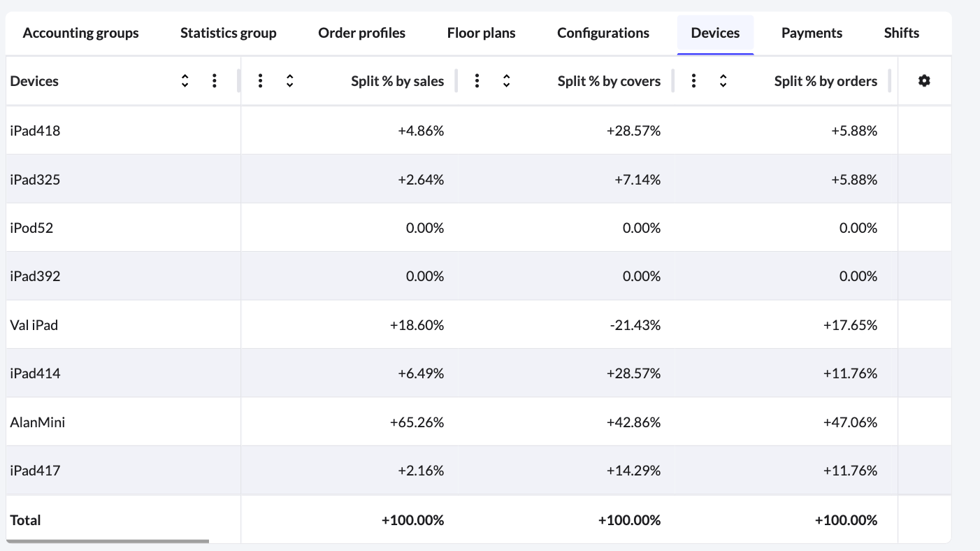Sort by Split % by orders arrows
This screenshot has width=980, height=551.
(x=723, y=81)
